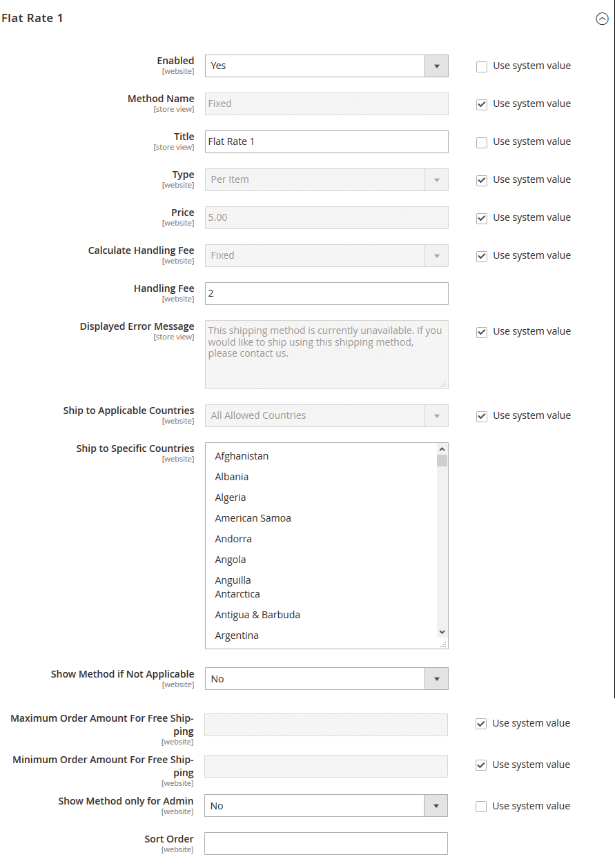Screen dimensions: 615x868
Task: Uncheck Use system value for Method Name
Action: point(482,104)
